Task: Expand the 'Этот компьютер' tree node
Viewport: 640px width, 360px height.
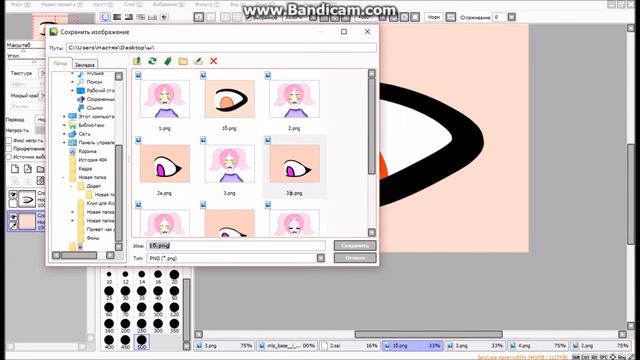Action: (x=64, y=117)
